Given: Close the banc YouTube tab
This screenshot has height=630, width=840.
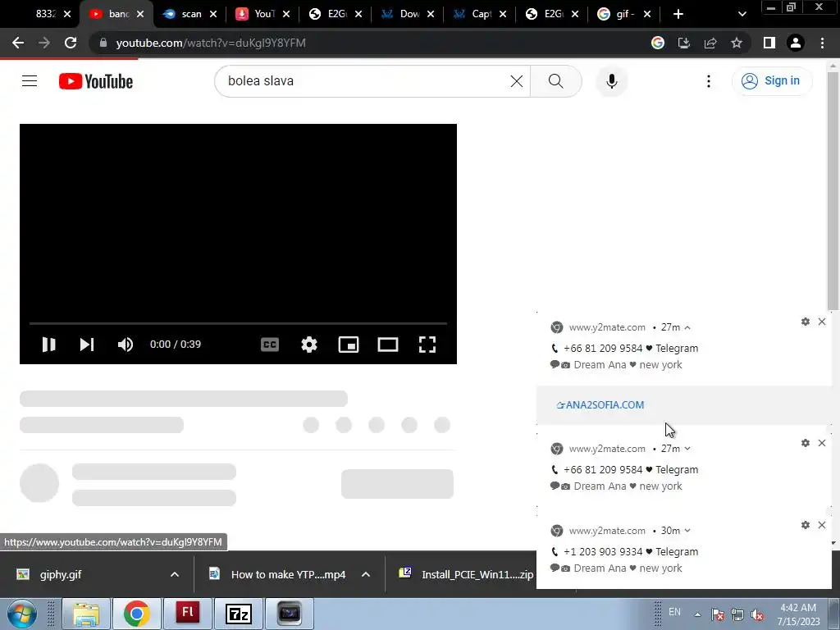Looking at the screenshot, I should pyautogui.click(x=140, y=14).
